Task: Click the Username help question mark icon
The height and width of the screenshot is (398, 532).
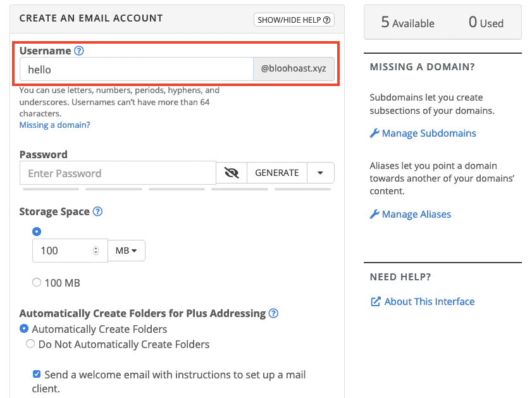Action: coord(79,51)
